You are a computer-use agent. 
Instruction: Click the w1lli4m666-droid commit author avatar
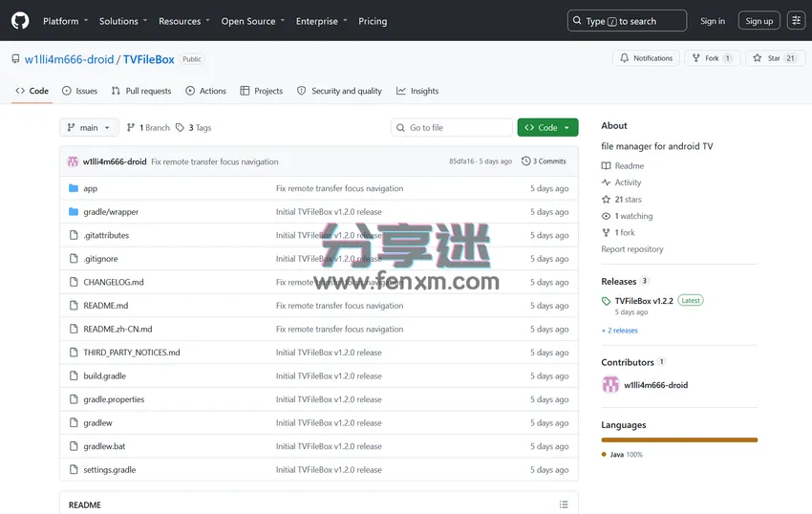coord(73,161)
